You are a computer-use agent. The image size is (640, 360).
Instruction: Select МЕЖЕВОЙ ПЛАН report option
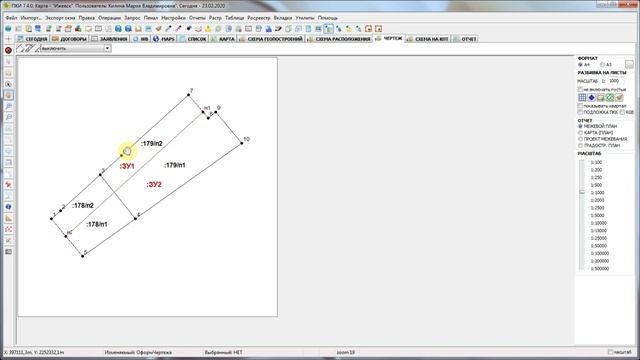pos(580,127)
